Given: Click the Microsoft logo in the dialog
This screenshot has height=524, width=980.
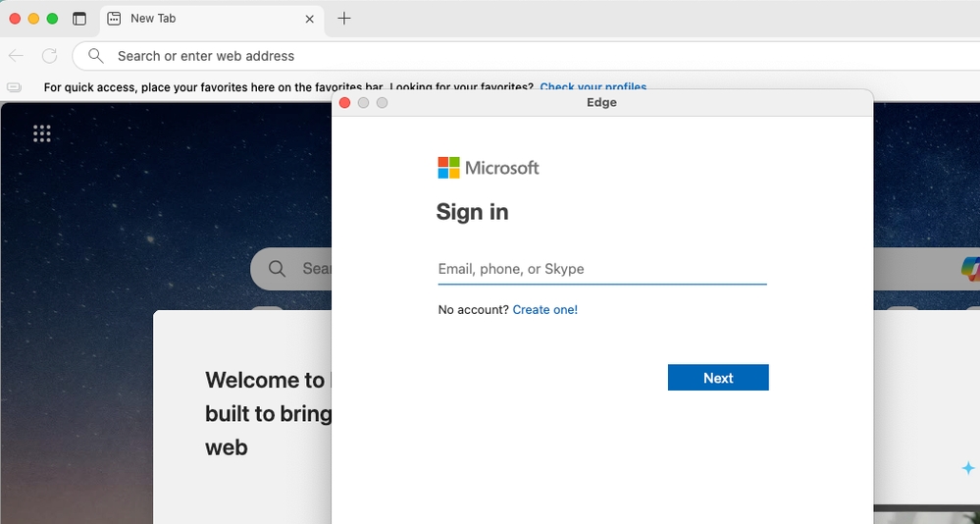Looking at the screenshot, I should pos(489,168).
